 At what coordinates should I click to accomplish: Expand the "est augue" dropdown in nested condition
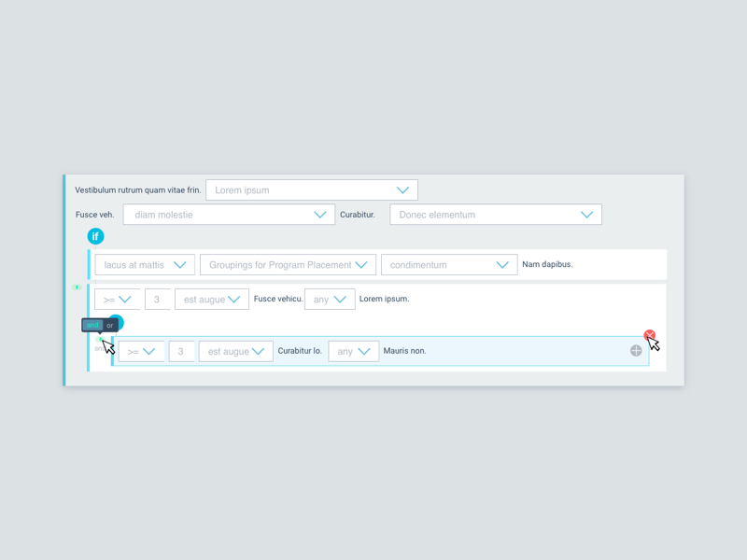click(x=235, y=351)
